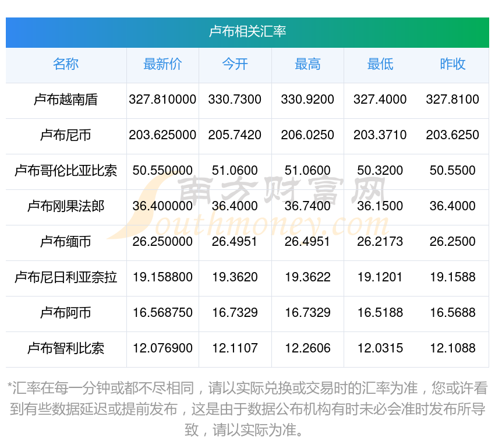
Task: Click low value 203.3710
Action: click(380, 135)
